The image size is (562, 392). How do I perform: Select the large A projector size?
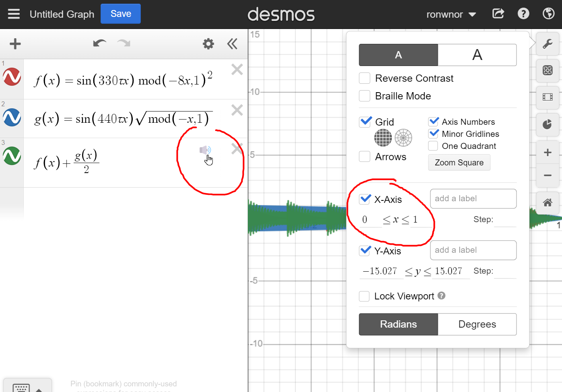click(477, 55)
